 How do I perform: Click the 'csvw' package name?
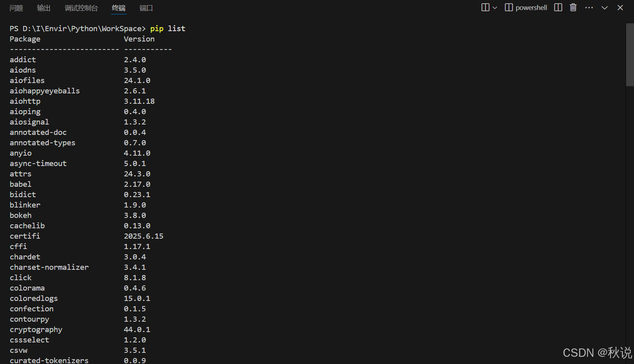19,350
